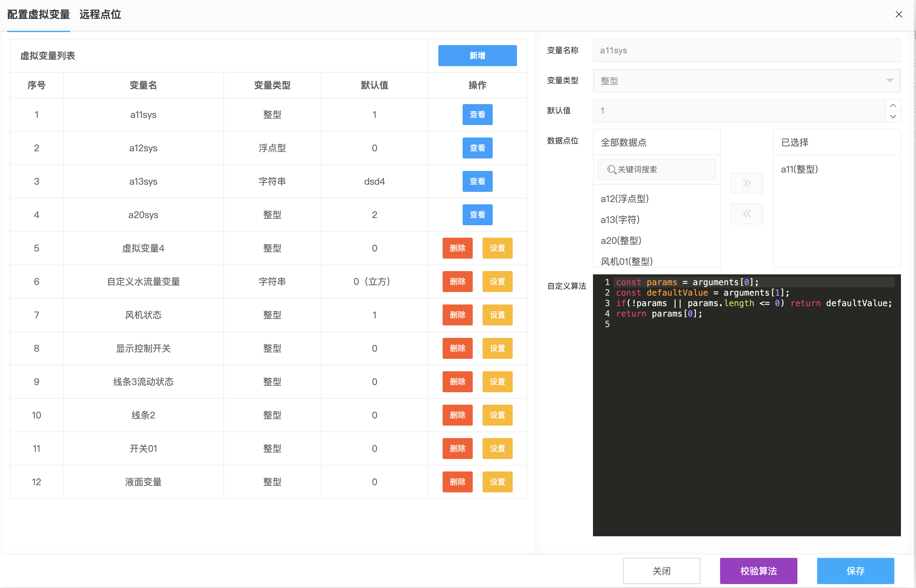Screen dimensions: 916x588
Task: Focus the 默认值 number field
Action: [739, 111]
